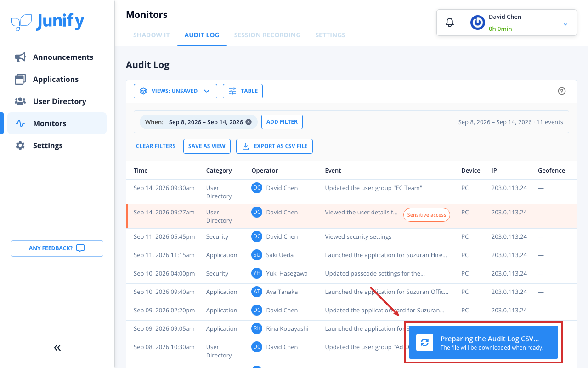Expand the Views: Unsaved dropdown
588x368 pixels.
pyautogui.click(x=175, y=91)
